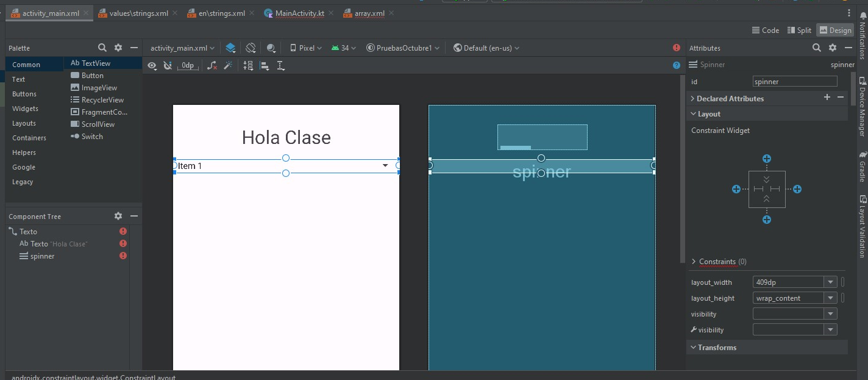The height and width of the screenshot is (380, 868).
Task: Switch to the MainActivity.kt tab
Action: (x=299, y=13)
